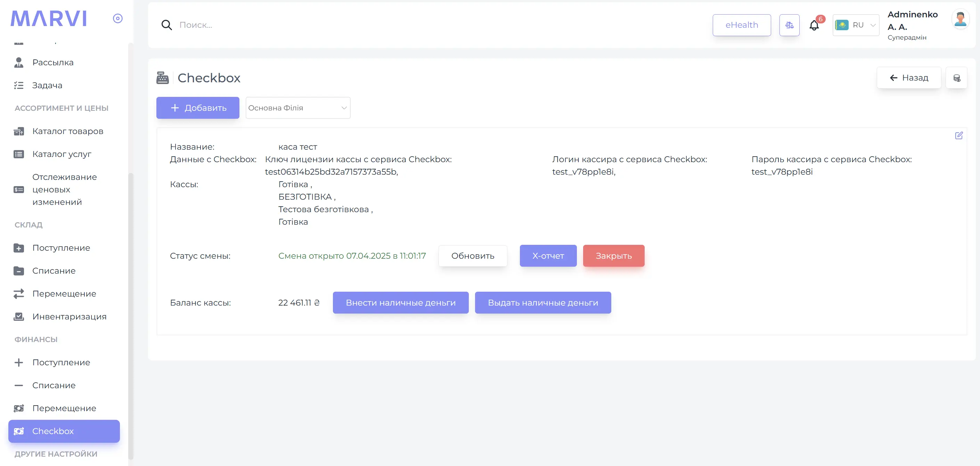Click the sidebar vertical scrollbar
Viewport: 980px width, 466px height.
coord(131,316)
